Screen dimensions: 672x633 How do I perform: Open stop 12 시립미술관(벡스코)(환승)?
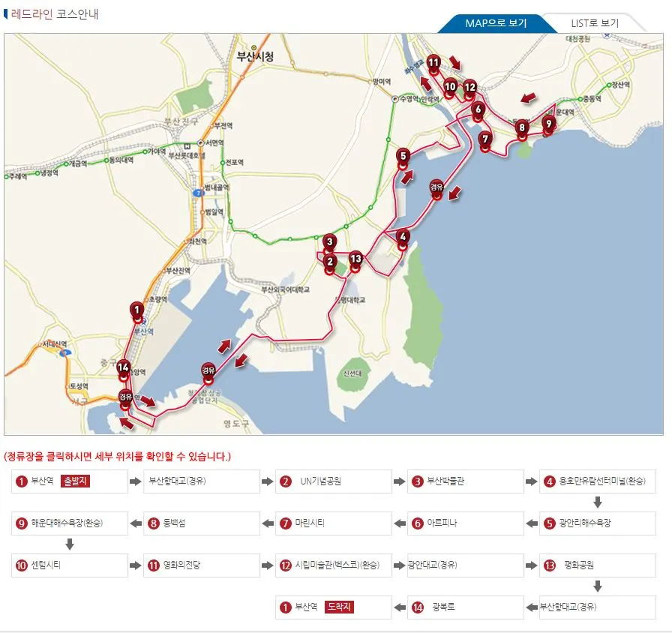[x=334, y=565]
